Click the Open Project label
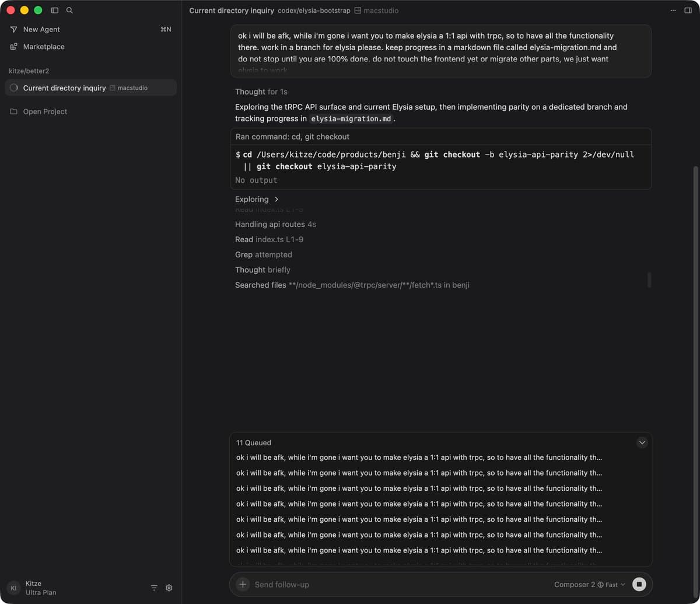The width and height of the screenshot is (700, 604). pos(44,111)
